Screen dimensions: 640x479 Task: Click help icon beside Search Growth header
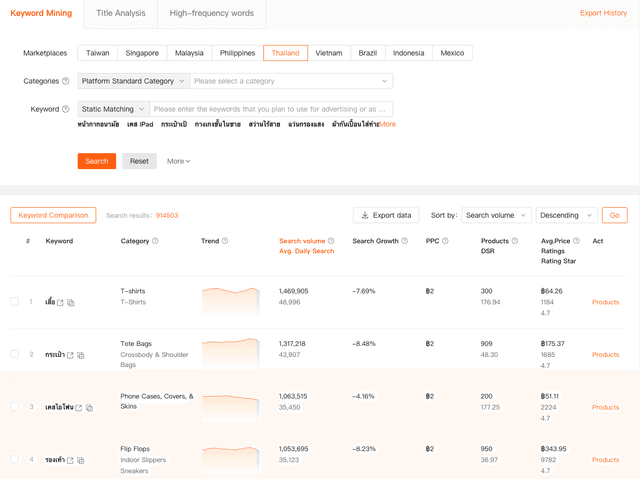[404, 241]
